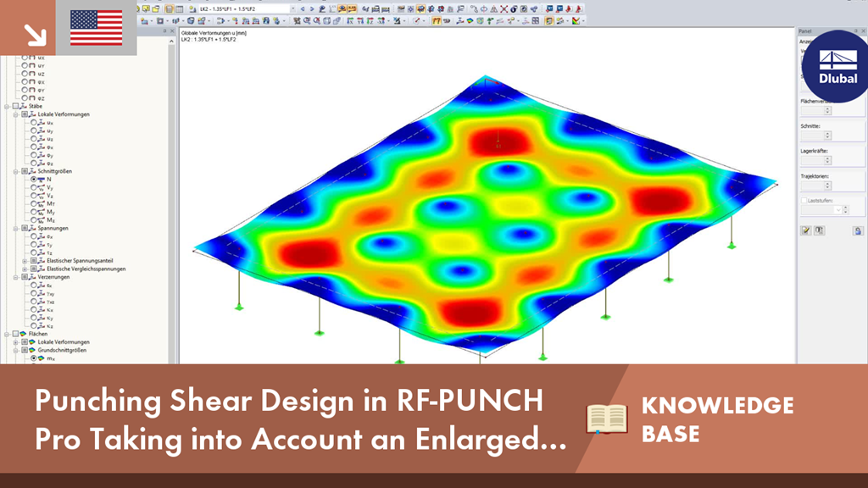The height and width of the screenshot is (488, 868).
Task: Click the table view icon left of LK2
Action: tap(180, 8)
